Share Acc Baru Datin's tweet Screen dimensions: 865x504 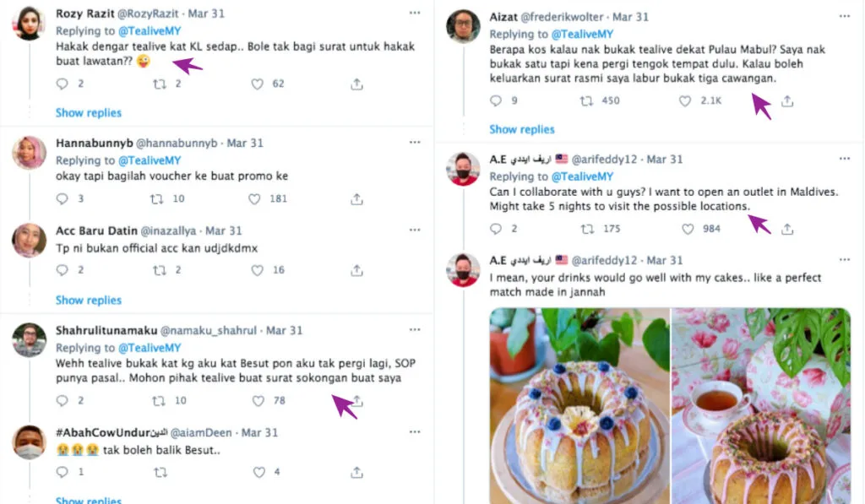tap(356, 270)
